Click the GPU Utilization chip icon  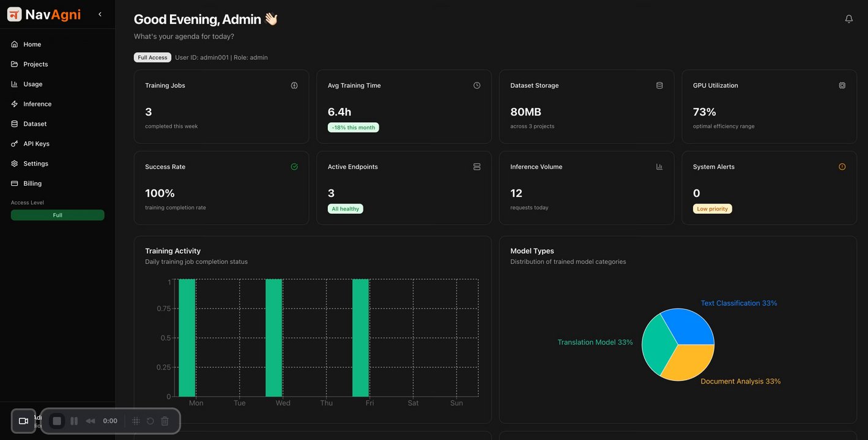[x=842, y=86]
